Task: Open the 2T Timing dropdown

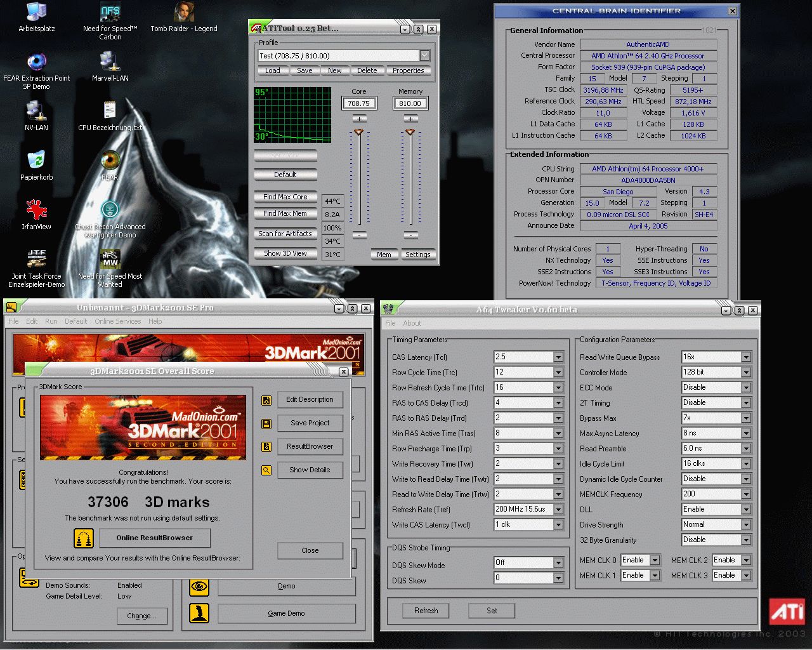Action: click(746, 403)
